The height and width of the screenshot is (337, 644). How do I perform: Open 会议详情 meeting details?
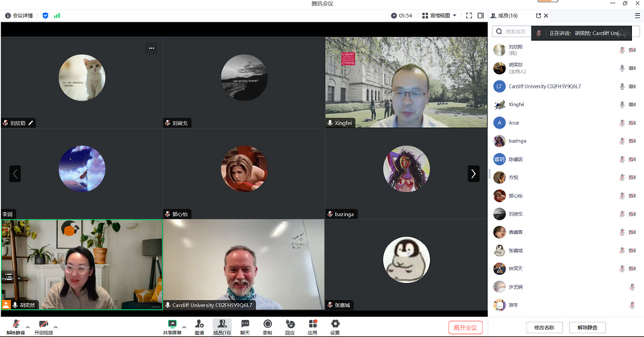[x=19, y=15]
